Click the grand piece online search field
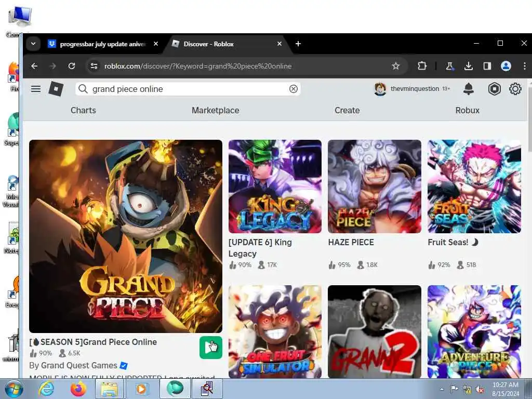 188,89
